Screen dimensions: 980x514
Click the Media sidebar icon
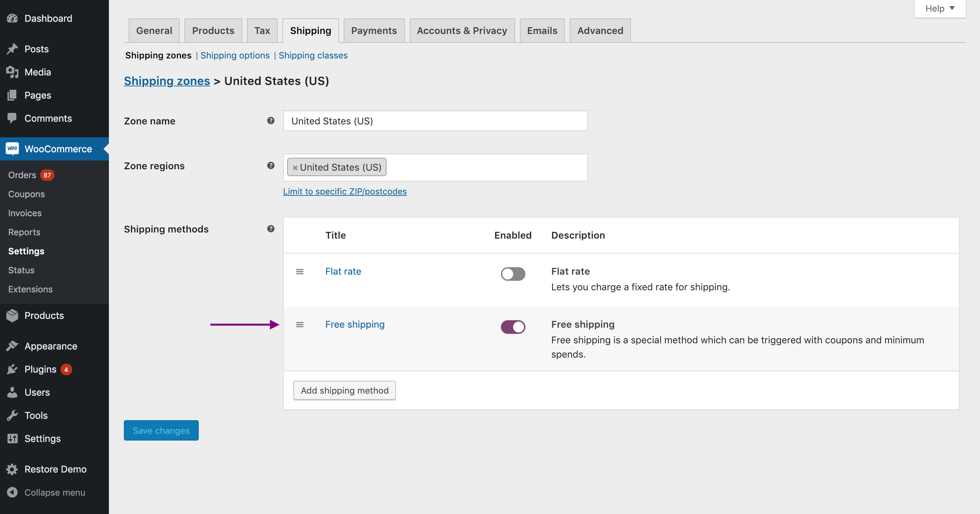coord(12,72)
